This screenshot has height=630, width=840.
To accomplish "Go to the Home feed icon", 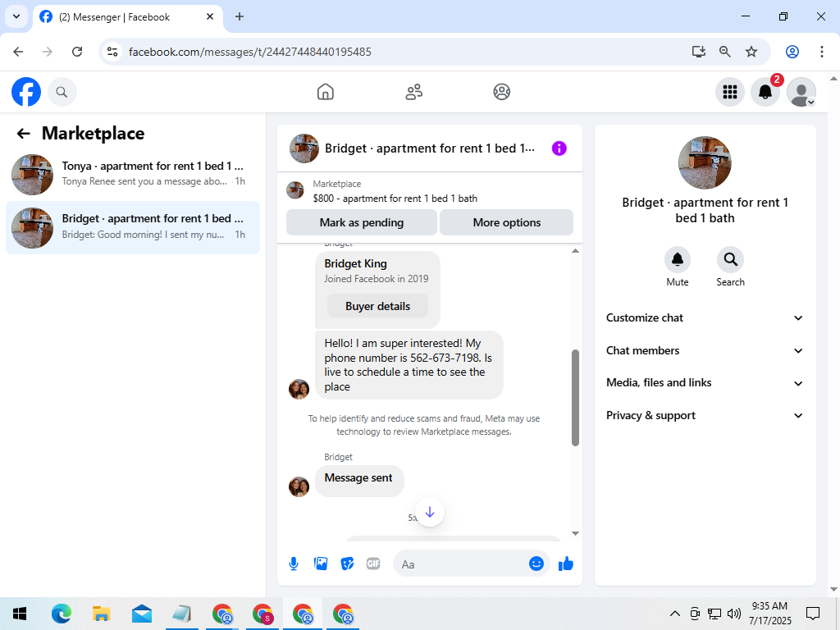I will (x=325, y=92).
